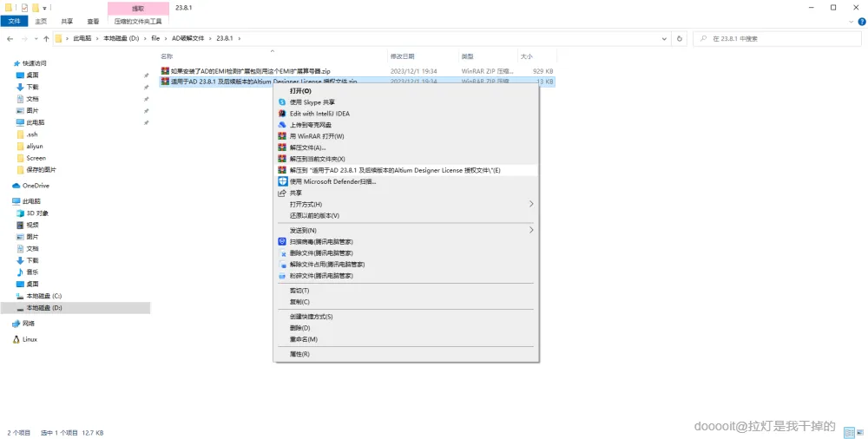
Task: Expand the ribbon chevron
Action: pyautogui.click(x=852, y=22)
